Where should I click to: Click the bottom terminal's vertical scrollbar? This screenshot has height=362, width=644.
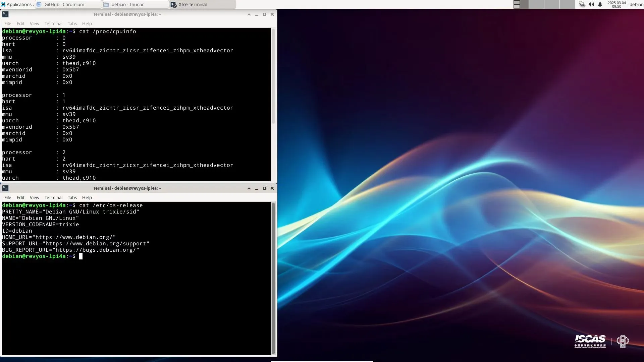click(x=273, y=278)
